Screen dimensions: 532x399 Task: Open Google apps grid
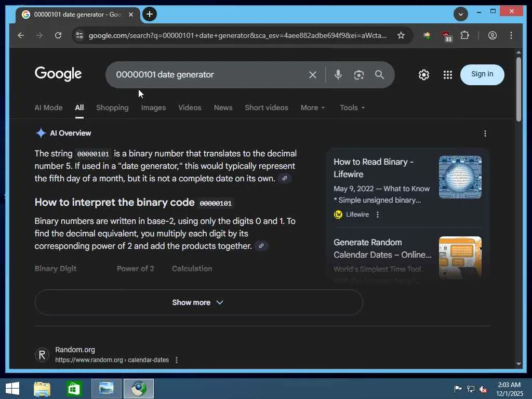pos(447,75)
